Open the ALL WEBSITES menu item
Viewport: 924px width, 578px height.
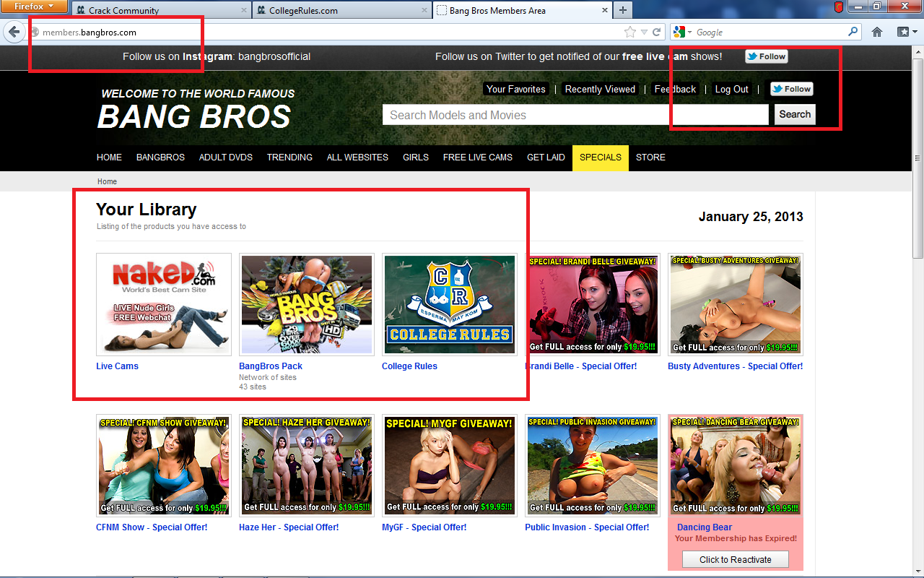point(357,158)
